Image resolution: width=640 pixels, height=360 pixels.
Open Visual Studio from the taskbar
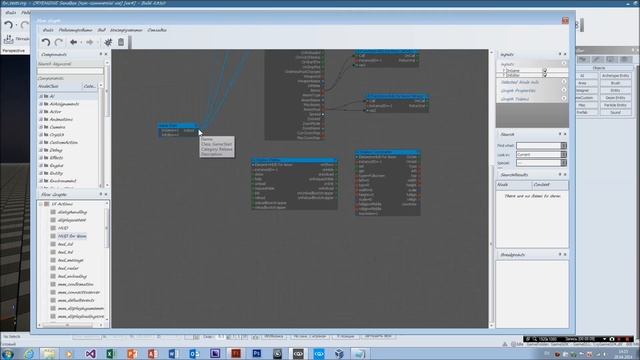click(x=91, y=353)
